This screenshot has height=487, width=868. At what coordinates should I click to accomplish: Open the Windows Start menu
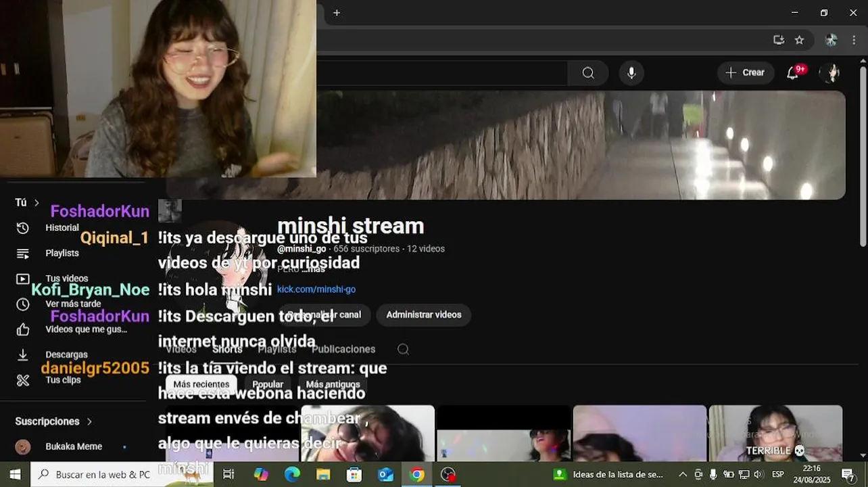tap(15, 474)
